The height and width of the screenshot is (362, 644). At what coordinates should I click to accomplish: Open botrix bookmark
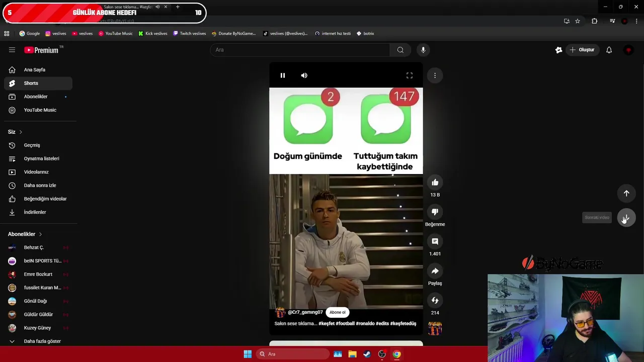point(365,34)
